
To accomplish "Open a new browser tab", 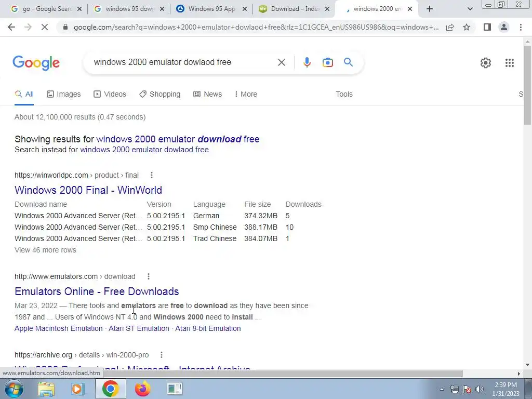I will [430, 9].
